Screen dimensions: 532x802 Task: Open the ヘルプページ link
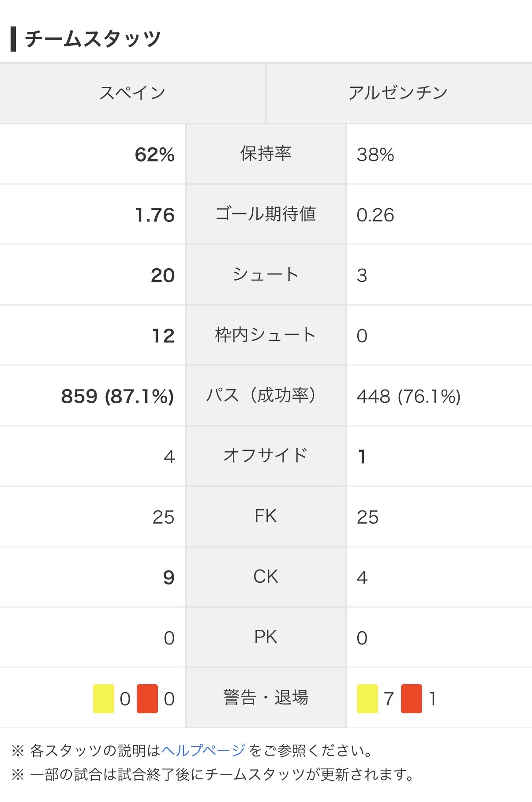tap(203, 750)
